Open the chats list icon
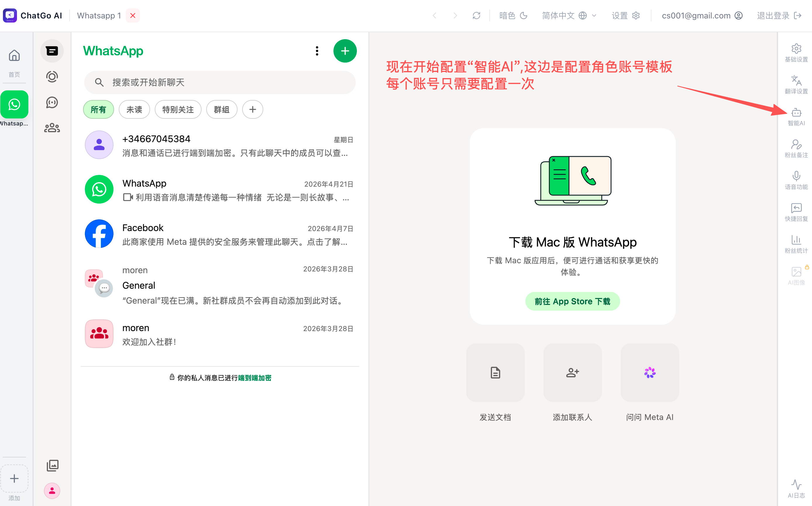The image size is (812, 506). point(52,51)
